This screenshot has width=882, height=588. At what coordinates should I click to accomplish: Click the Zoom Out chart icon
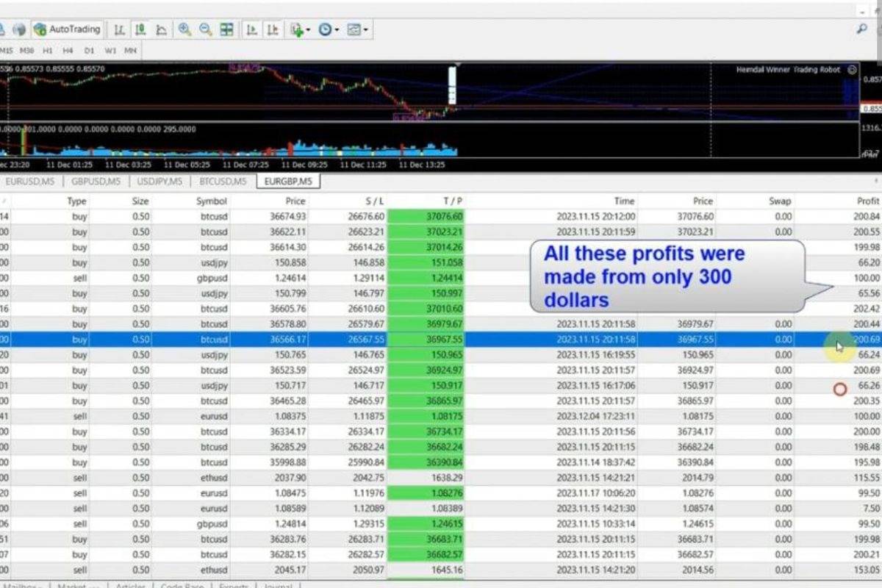[206, 29]
